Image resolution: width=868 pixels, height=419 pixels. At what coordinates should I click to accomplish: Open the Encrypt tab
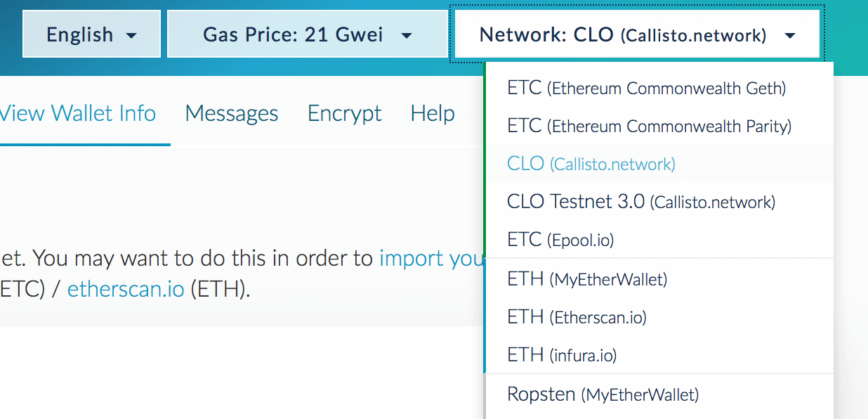click(345, 113)
